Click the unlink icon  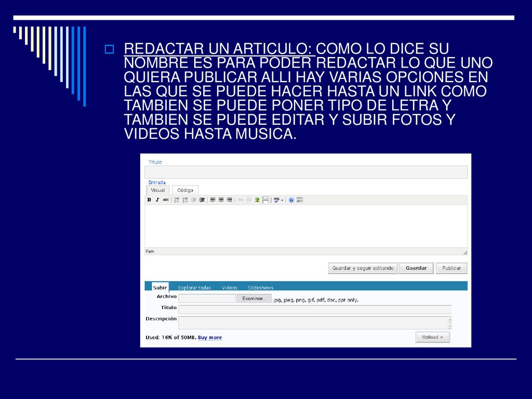pyautogui.click(x=249, y=200)
